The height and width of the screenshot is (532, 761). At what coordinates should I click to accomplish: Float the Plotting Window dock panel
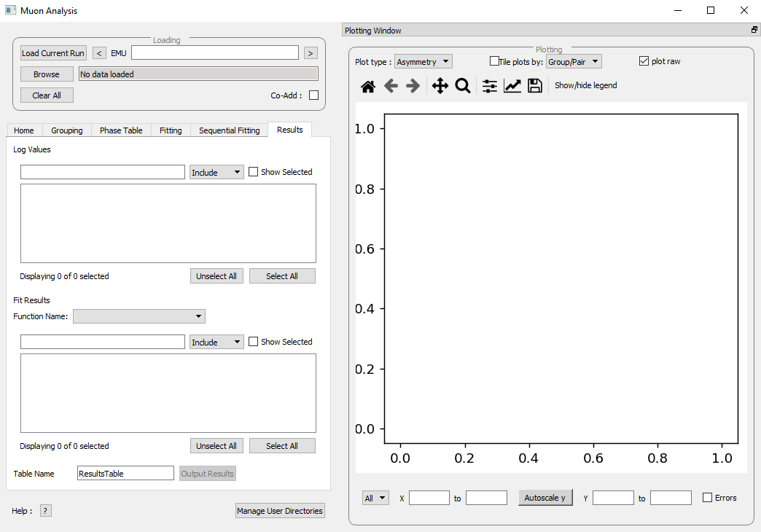754,31
